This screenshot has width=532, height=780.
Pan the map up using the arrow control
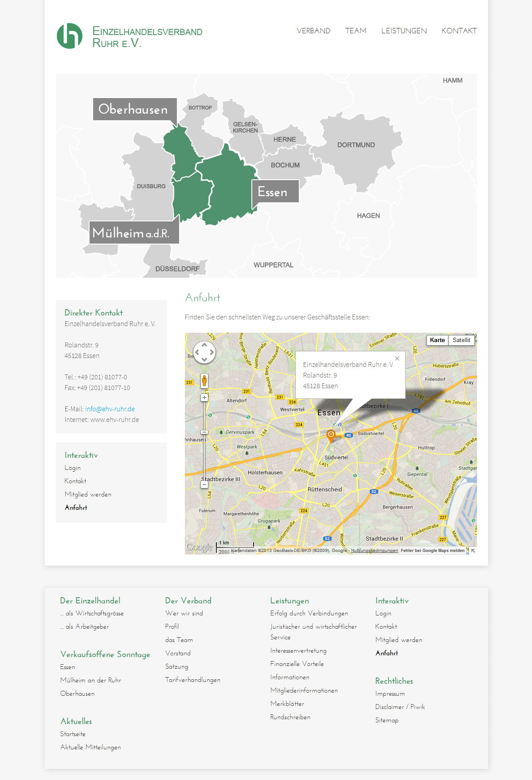(204, 345)
